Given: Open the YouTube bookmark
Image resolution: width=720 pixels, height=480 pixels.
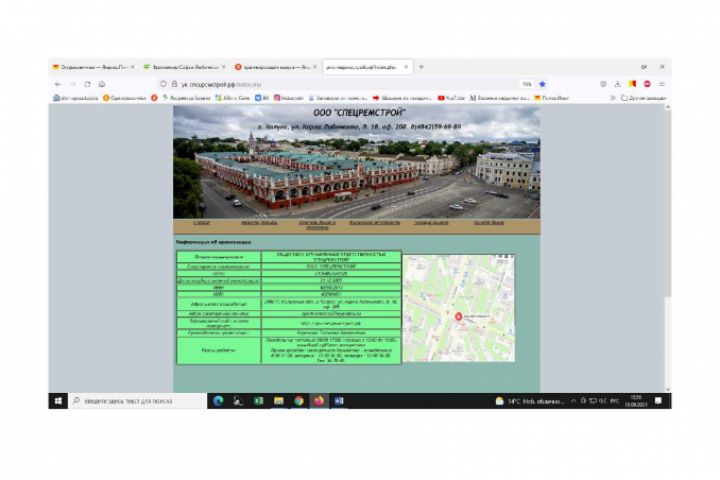Looking at the screenshot, I should tap(451, 98).
